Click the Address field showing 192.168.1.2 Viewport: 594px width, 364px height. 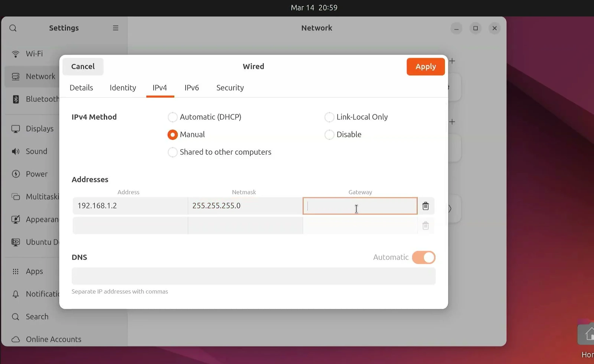[130, 206]
